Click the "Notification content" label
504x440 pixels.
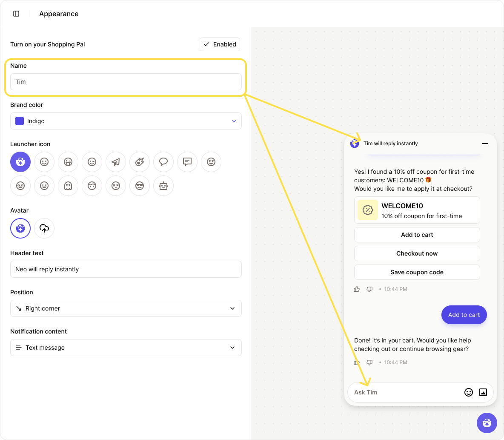pos(39,331)
